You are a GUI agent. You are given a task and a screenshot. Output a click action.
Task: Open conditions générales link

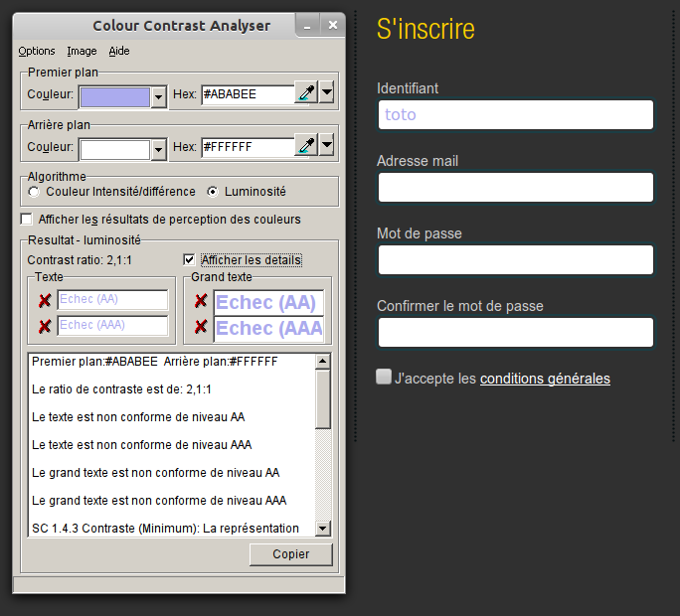545,379
